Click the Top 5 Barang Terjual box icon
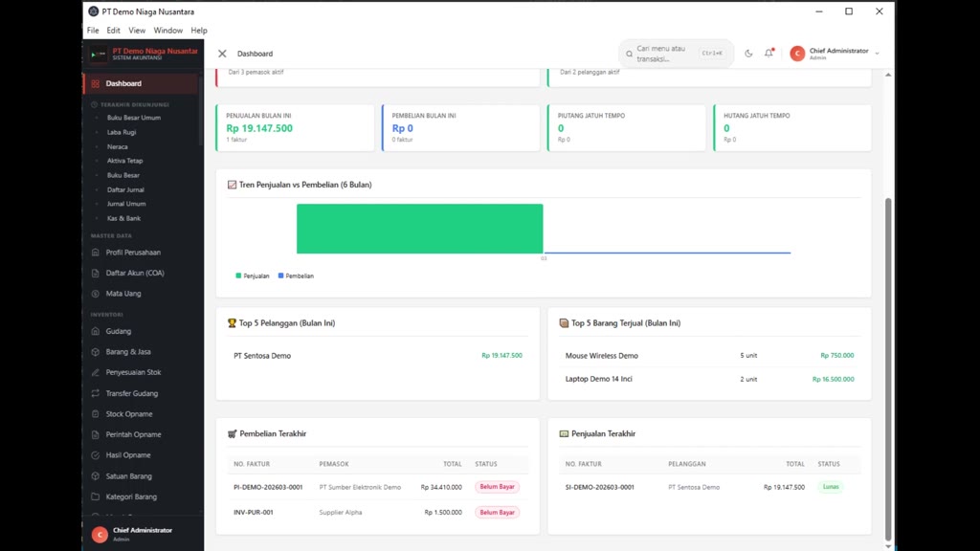The image size is (980, 551). click(x=564, y=323)
